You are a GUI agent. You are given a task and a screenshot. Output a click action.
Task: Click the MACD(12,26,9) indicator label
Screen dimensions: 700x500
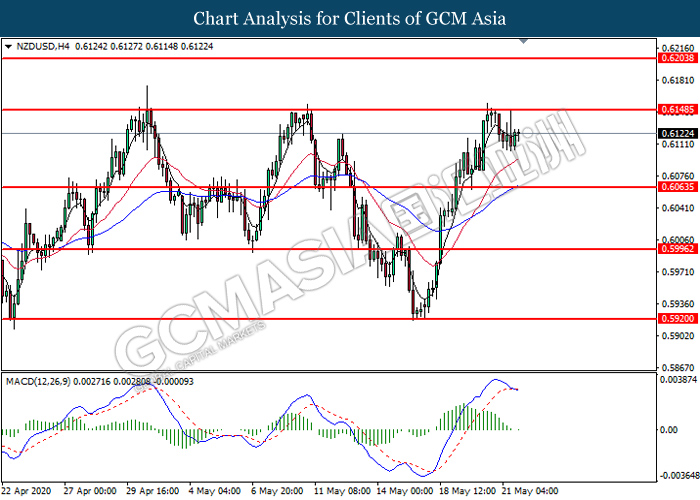click(38, 382)
